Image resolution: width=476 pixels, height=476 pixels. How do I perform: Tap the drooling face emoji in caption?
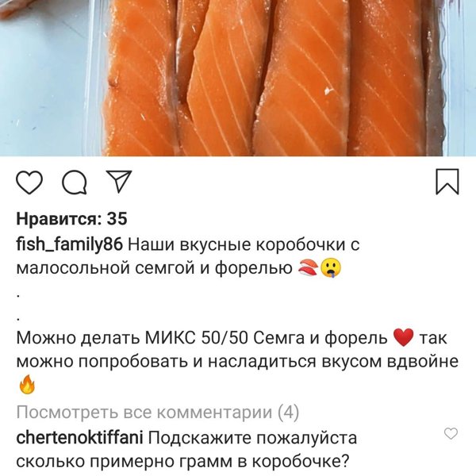(x=331, y=268)
